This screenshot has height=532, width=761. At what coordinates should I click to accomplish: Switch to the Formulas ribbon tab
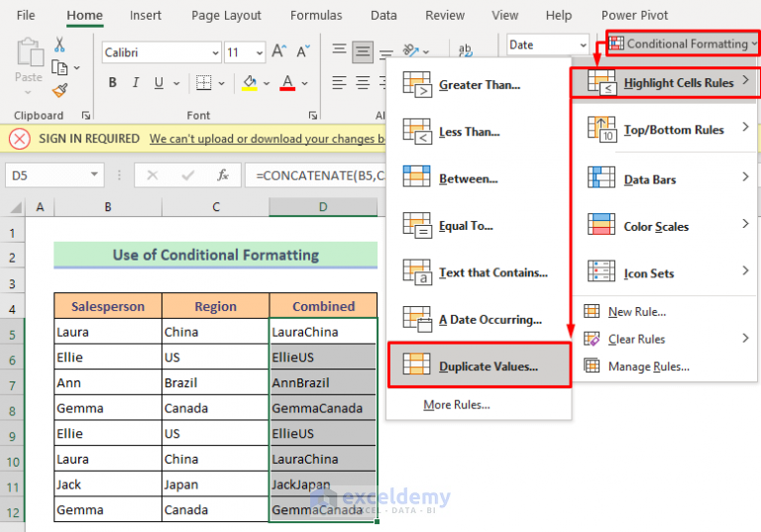coord(316,16)
